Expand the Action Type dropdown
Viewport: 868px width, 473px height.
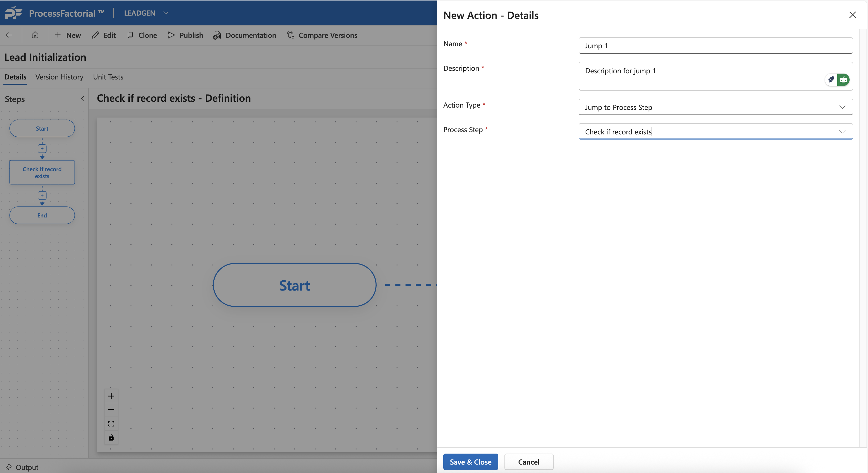click(x=842, y=107)
